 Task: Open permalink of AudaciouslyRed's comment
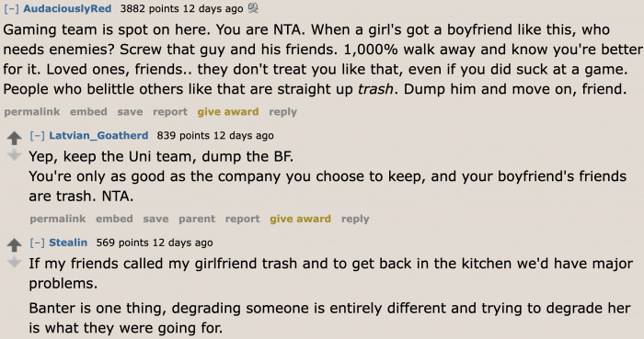(x=32, y=112)
